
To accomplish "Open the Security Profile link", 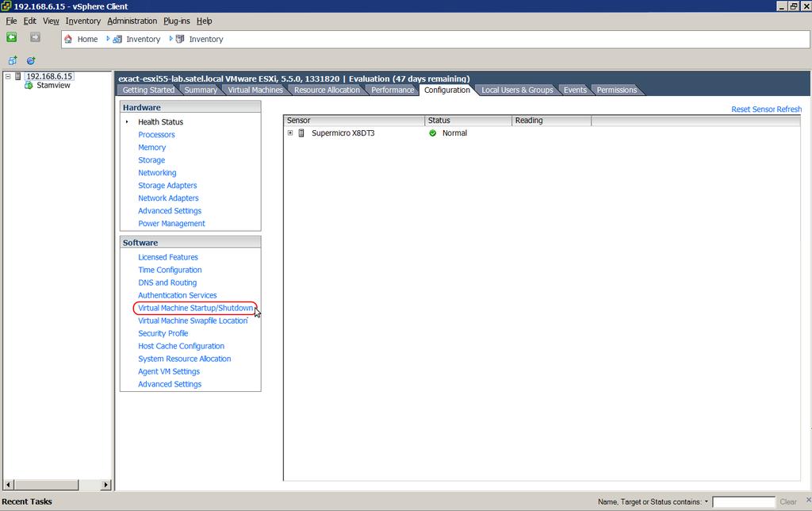I will pos(163,333).
